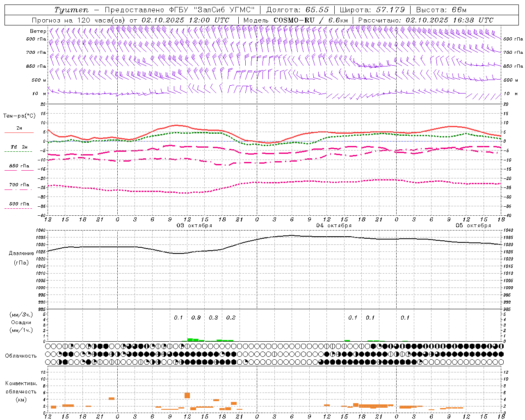This screenshot has height=420, width=525.
Task: Click the tallest orange convective cloud bar
Action: click(x=187, y=395)
